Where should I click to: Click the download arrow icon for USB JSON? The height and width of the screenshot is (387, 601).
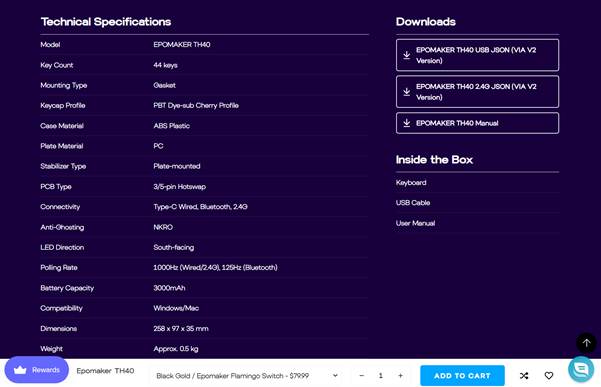pos(407,55)
